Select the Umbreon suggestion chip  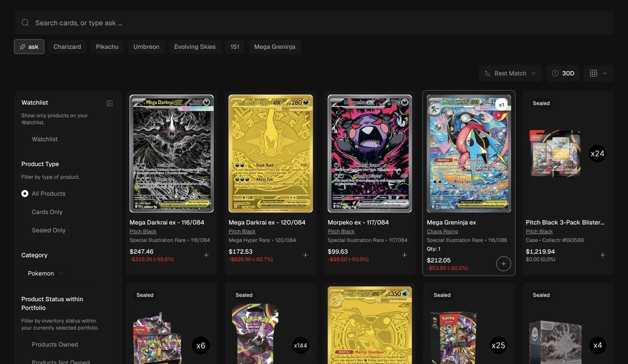[x=147, y=47]
